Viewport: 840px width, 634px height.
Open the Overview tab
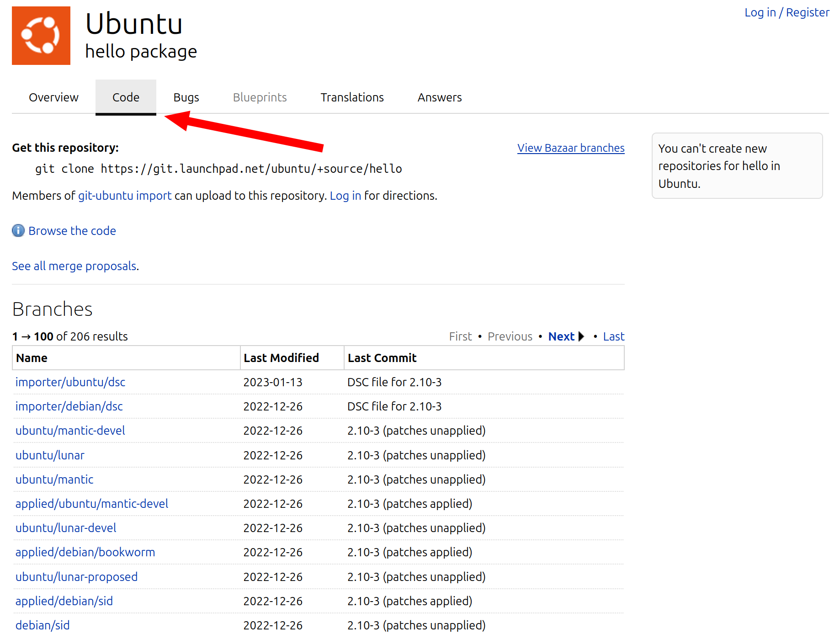click(53, 97)
